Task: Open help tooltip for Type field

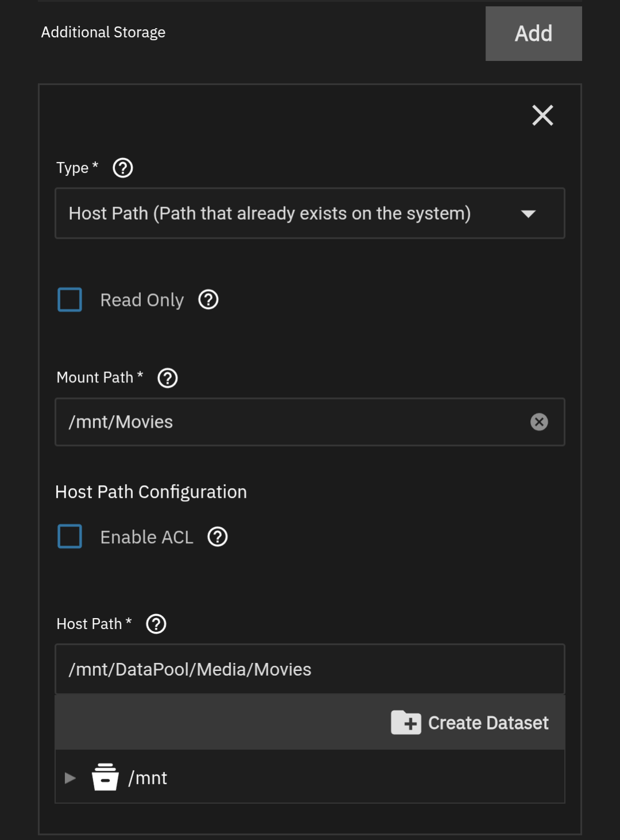Action: point(123,168)
